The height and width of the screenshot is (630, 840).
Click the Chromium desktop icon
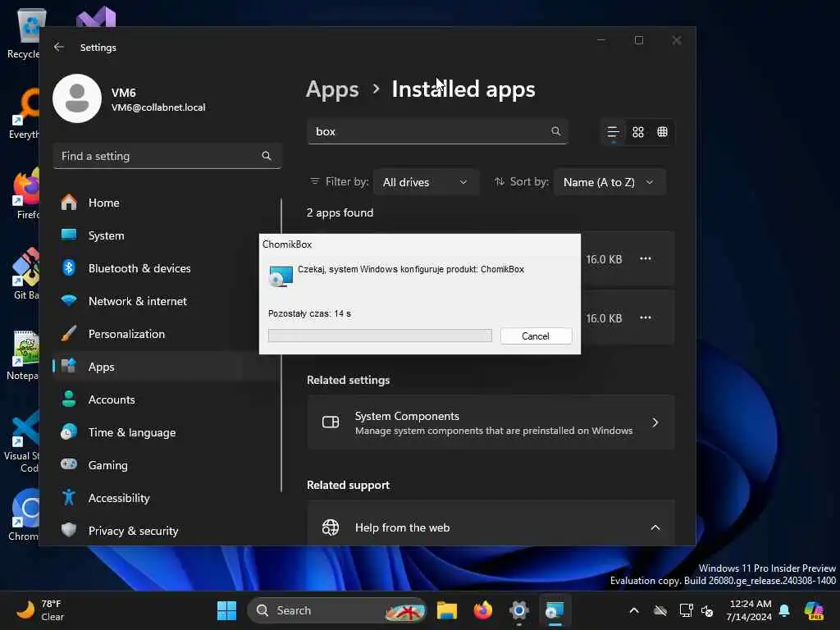tap(25, 514)
